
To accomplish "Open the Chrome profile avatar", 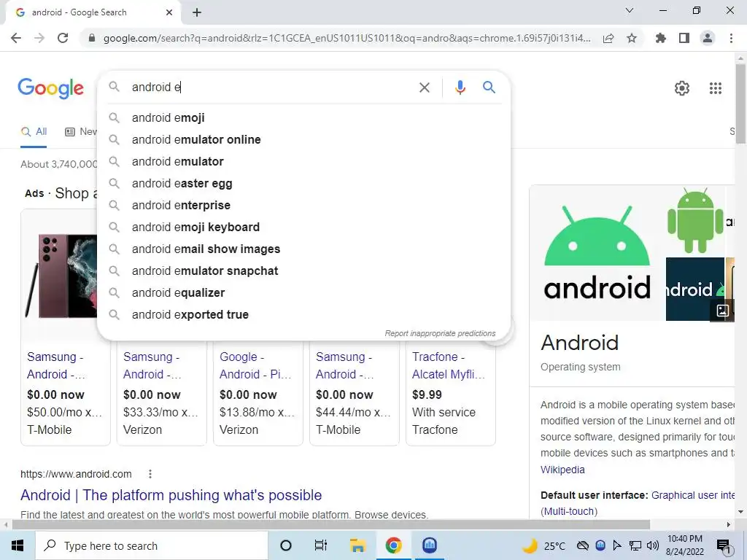I will click(708, 38).
